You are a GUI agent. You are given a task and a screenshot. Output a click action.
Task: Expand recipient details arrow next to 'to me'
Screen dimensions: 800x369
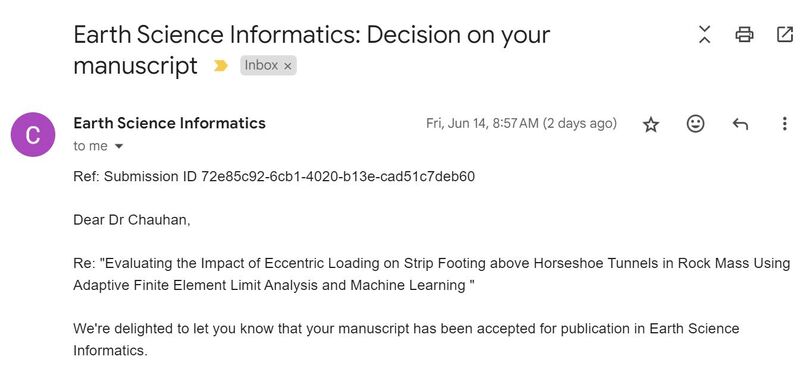tap(119, 146)
